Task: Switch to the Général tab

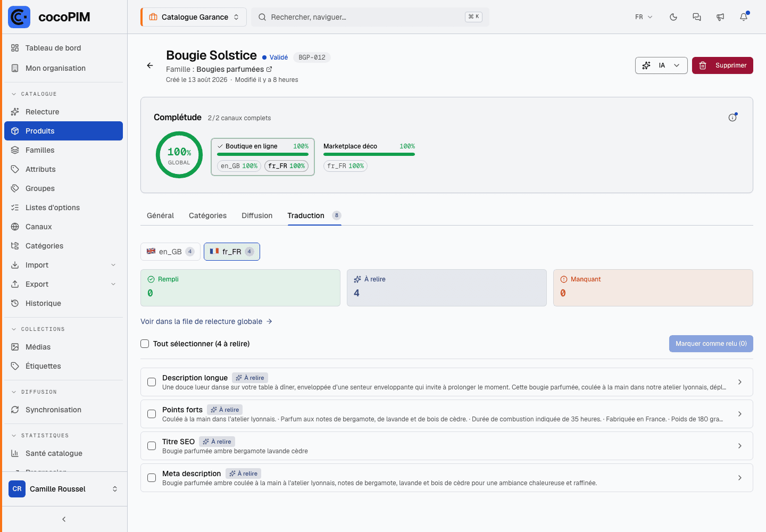Action: point(160,215)
